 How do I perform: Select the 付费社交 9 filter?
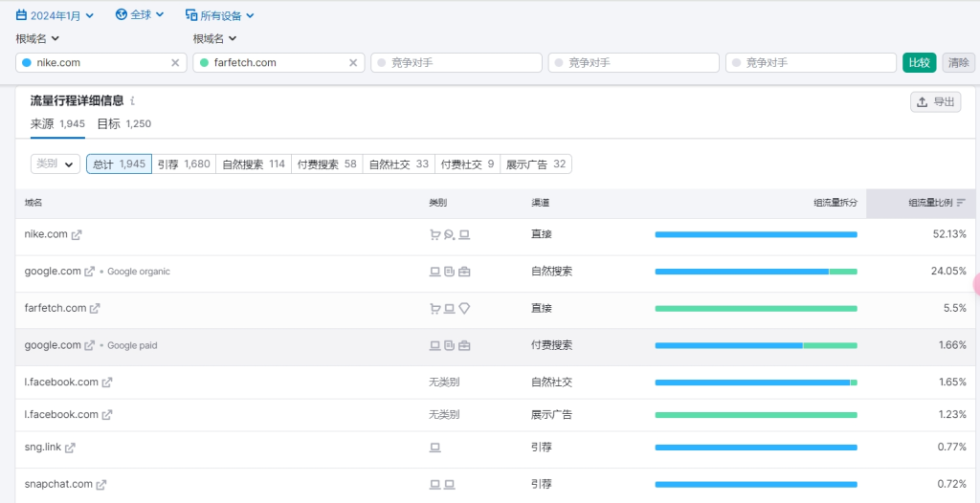point(467,164)
